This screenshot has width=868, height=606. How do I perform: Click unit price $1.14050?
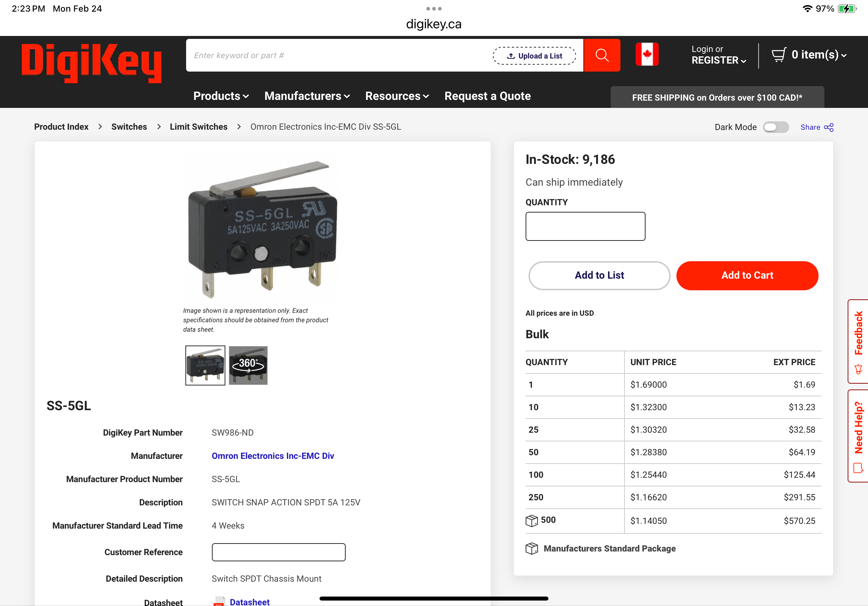point(648,521)
